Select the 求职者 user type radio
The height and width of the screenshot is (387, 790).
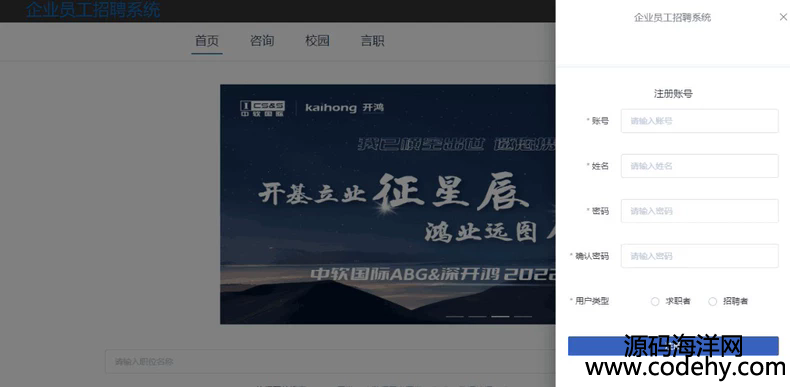[x=655, y=301]
